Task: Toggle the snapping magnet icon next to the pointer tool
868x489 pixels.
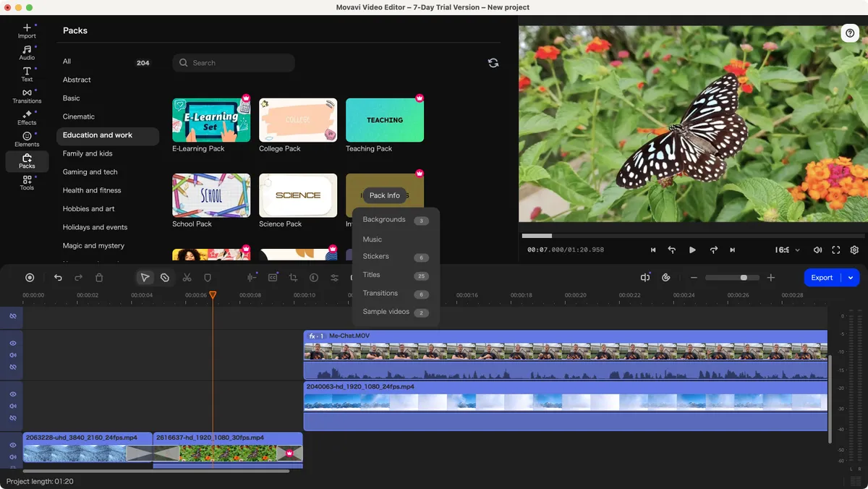Action: click(164, 277)
